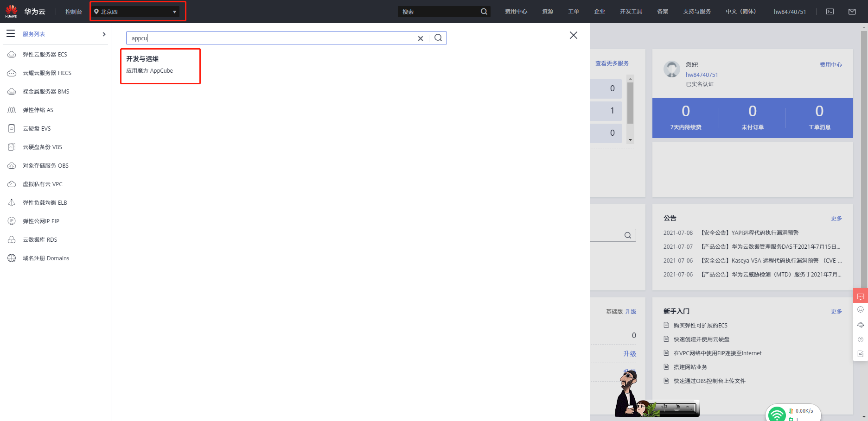Open the 费用中心 top menu
Image resolution: width=868 pixels, height=421 pixels.
point(516,12)
